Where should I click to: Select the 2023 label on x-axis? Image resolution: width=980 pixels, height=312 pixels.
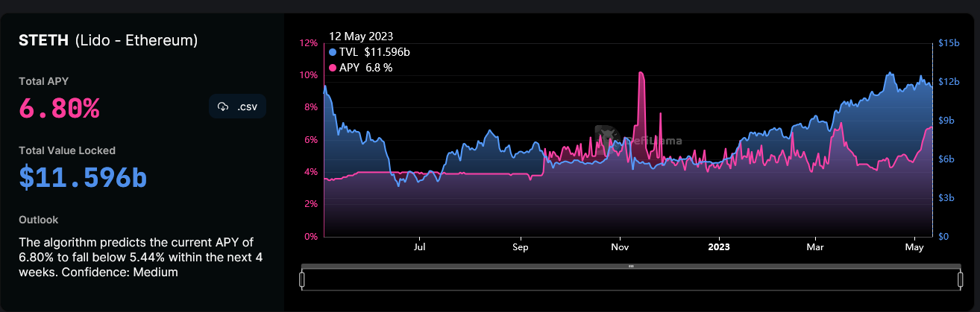719,246
